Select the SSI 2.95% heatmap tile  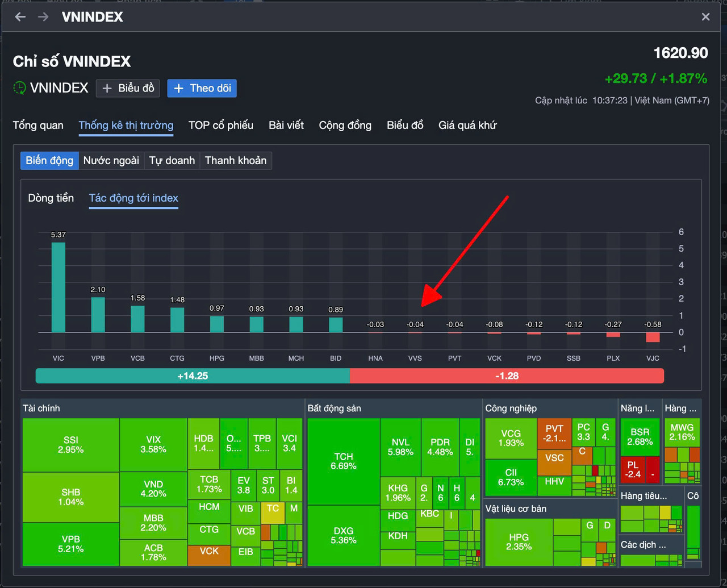click(71, 445)
